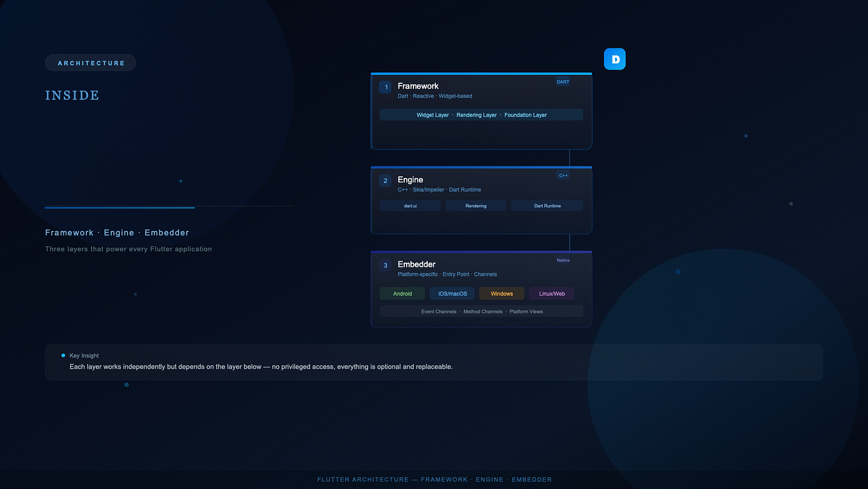The image size is (868, 489).
Task: Click the "Rendering Layer" text
Action: [477, 115]
